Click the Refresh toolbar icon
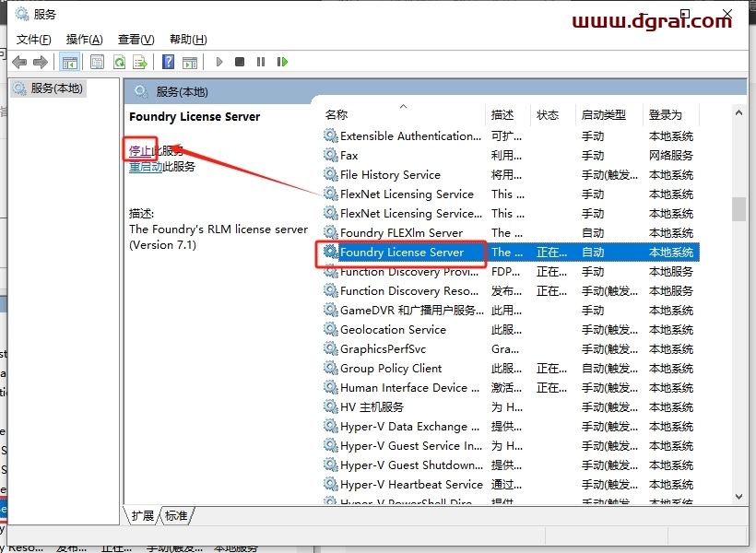Image resolution: width=756 pixels, height=553 pixels. point(119,62)
